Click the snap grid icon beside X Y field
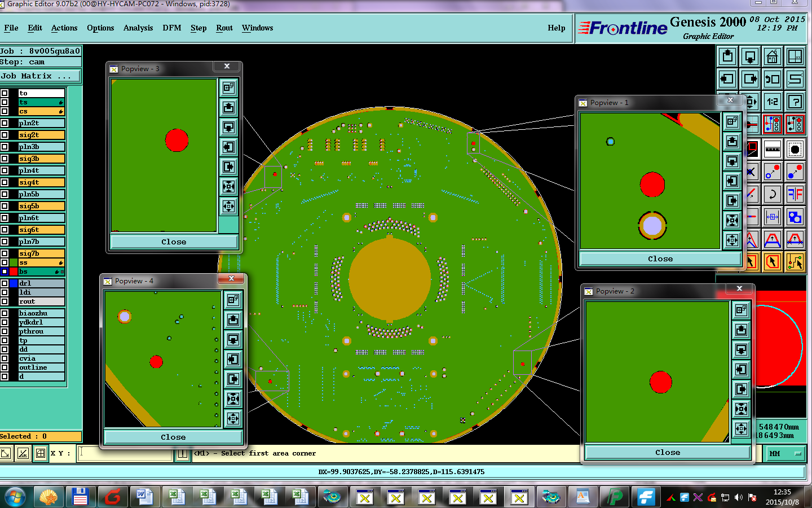This screenshot has height=508, width=812. click(x=41, y=453)
